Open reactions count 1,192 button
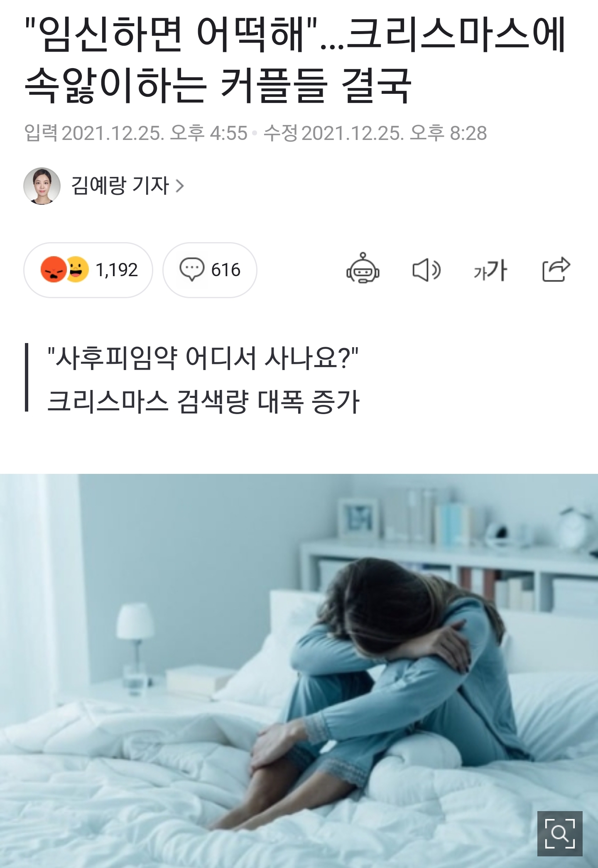 [88, 270]
